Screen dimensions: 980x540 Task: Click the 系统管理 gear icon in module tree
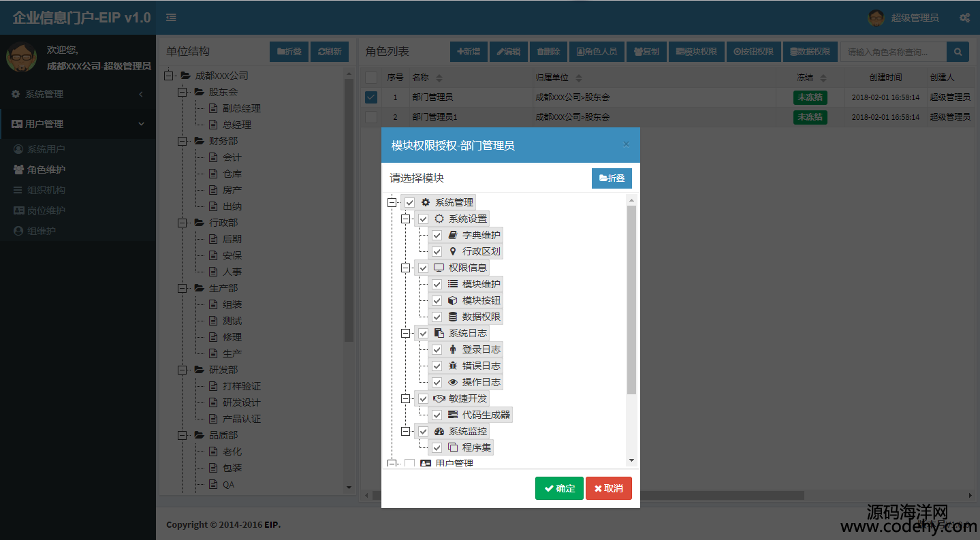tap(426, 202)
